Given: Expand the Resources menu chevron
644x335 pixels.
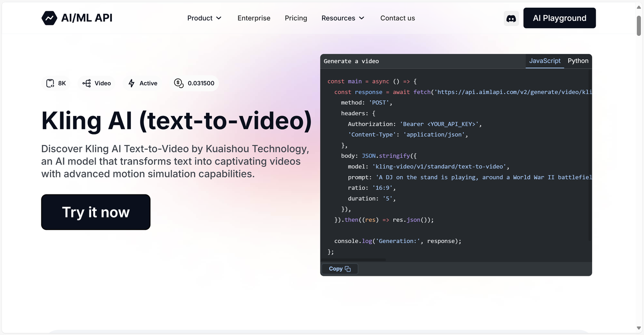Looking at the screenshot, I should 361,18.
